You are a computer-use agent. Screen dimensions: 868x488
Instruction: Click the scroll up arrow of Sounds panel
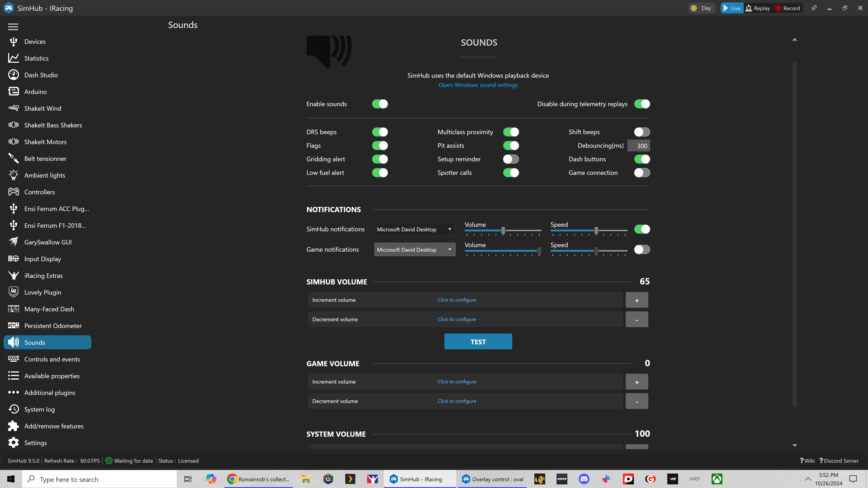(x=795, y=40)
